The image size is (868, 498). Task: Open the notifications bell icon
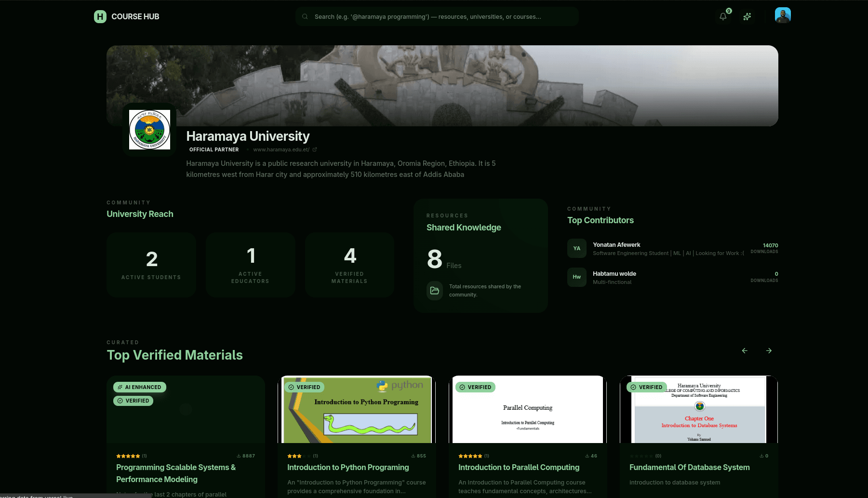point(723,16)
